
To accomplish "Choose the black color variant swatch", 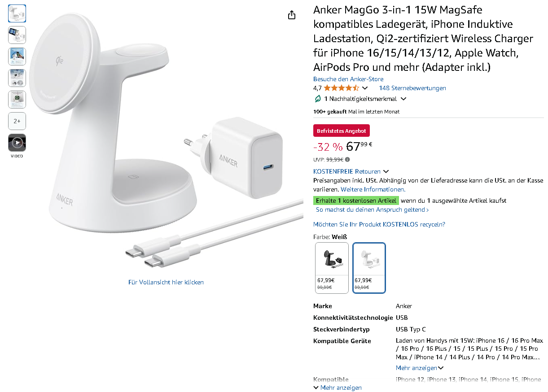I will click(332, 268).
